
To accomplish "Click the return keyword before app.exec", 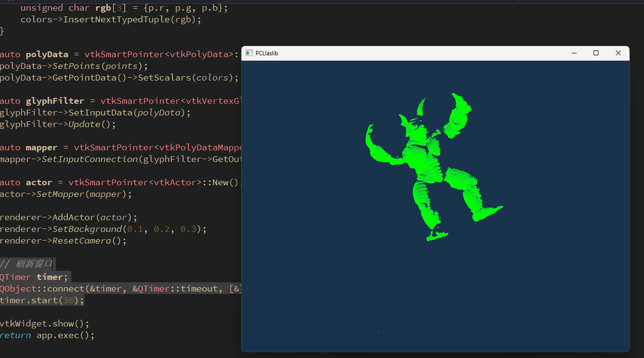I will point(15,335).
